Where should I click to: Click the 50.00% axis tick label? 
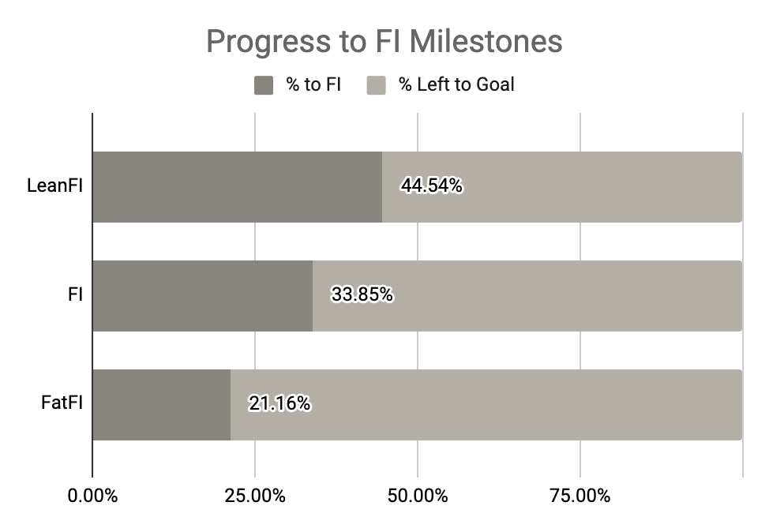pyautogui.click(x=418, y=496)
